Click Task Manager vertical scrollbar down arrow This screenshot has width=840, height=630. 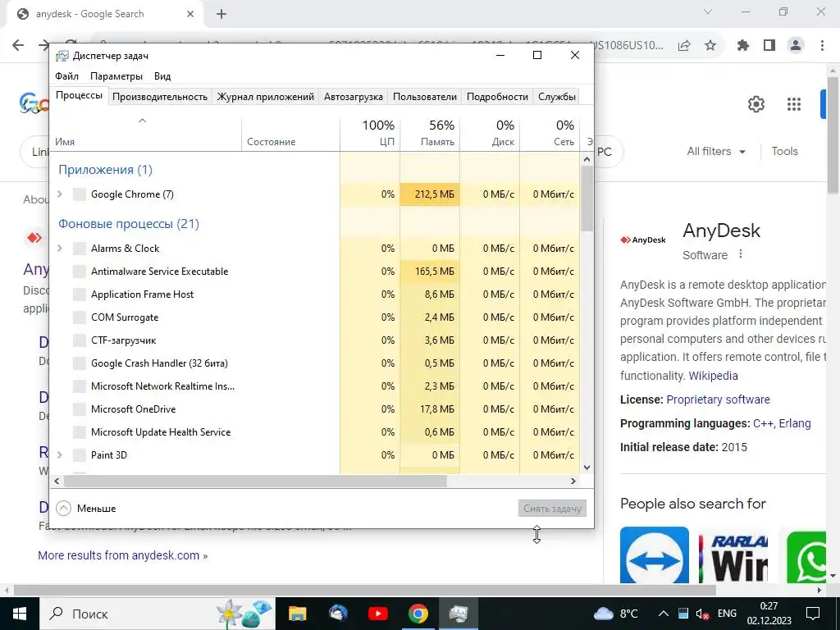(587, 467)
